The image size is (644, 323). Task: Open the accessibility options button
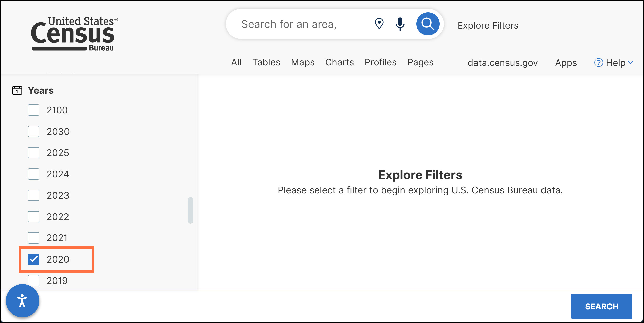(x=22, y=301)
